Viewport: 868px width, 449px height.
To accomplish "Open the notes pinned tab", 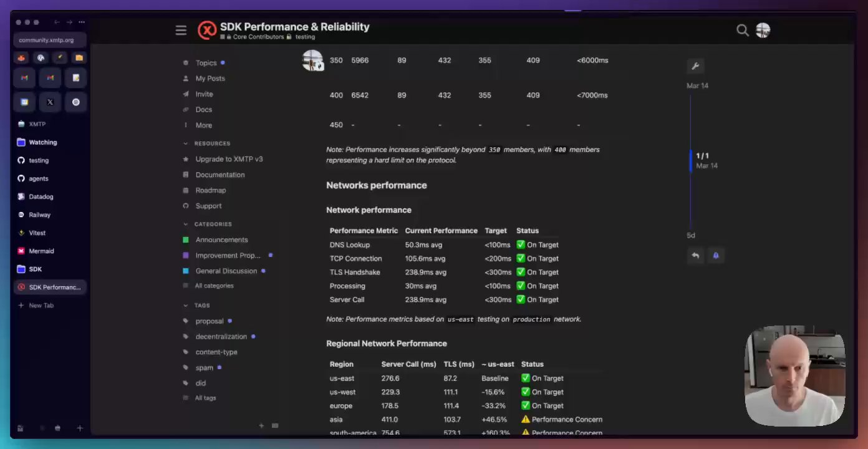I will (76, 78).
